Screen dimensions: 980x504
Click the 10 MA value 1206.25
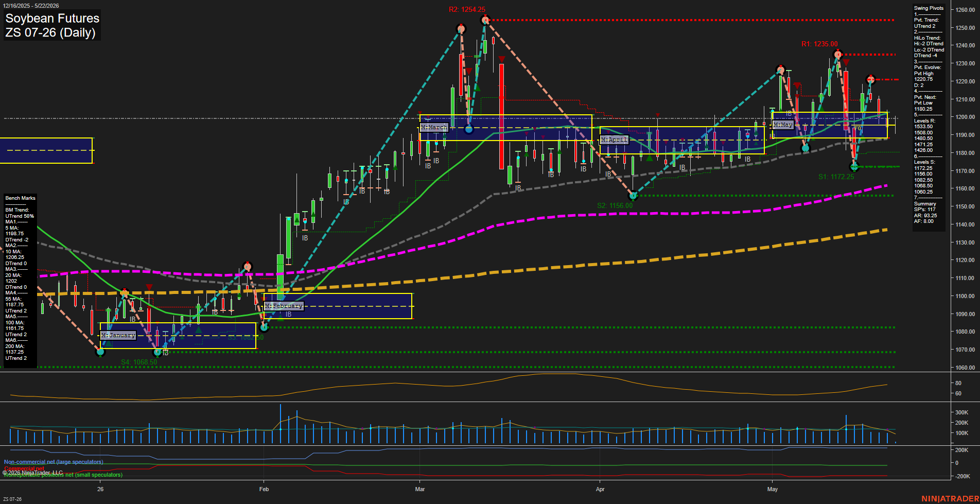coord(14,257)
